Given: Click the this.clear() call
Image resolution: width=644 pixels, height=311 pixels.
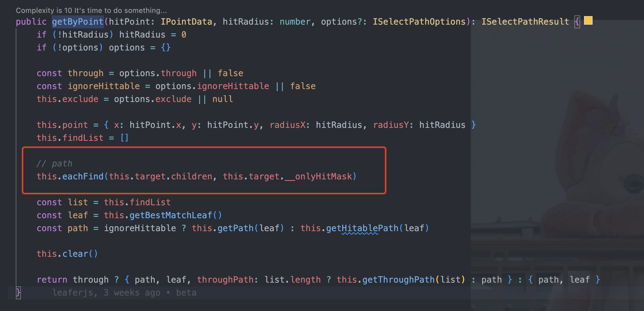Looking at the screenshot, I should coord(67,254).
